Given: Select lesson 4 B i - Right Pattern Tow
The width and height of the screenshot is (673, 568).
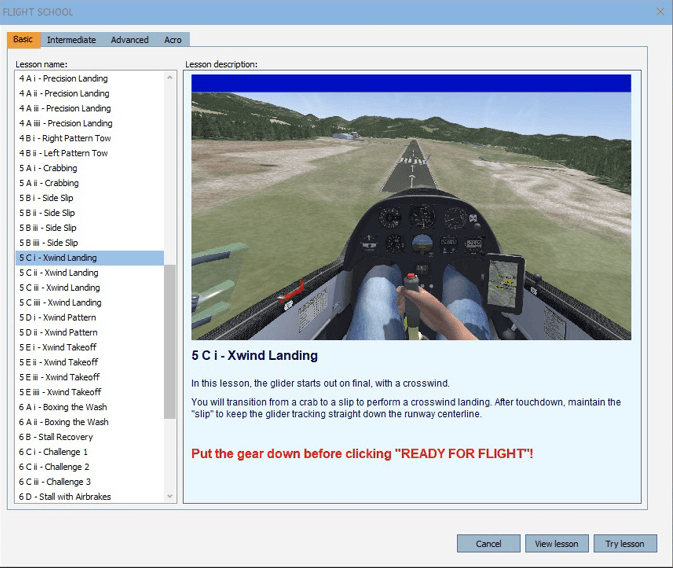Looking at the screenshot, I should tap(90, 138).
